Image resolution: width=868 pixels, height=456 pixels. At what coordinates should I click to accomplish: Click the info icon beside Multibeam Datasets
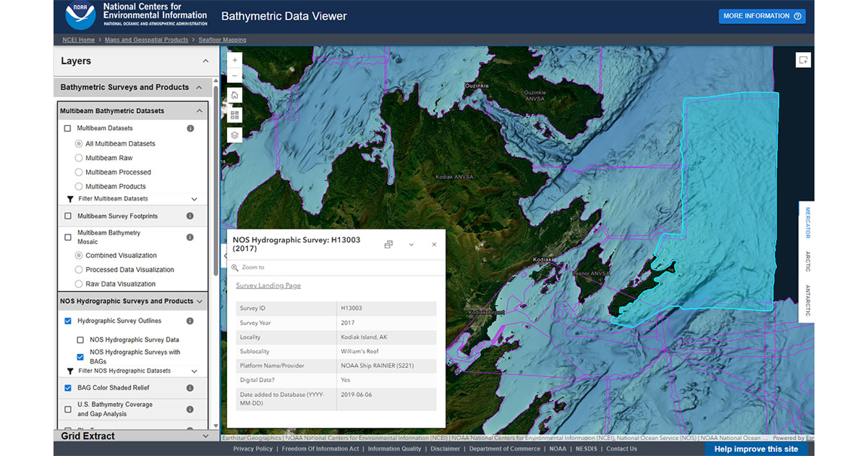[190, 127]
